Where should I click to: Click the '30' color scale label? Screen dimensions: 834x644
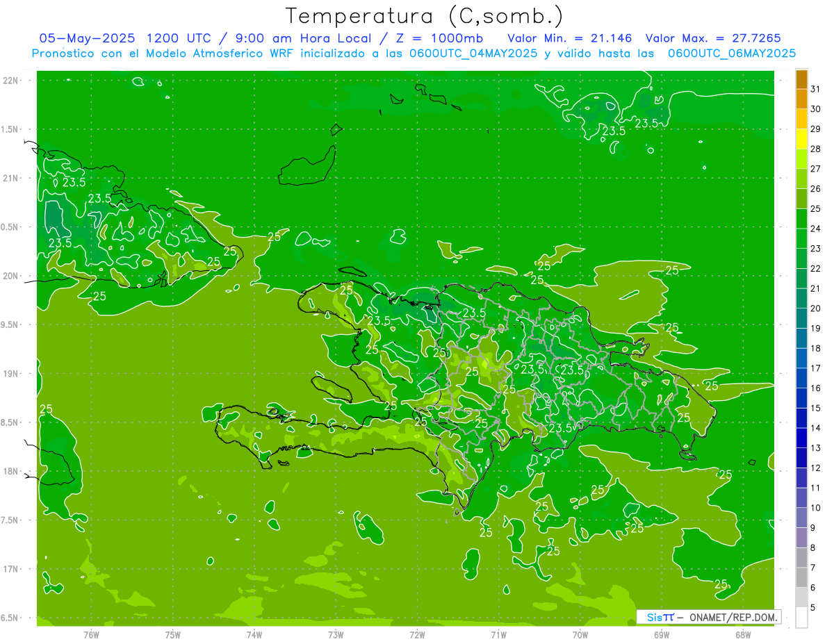tap(816, 109)
